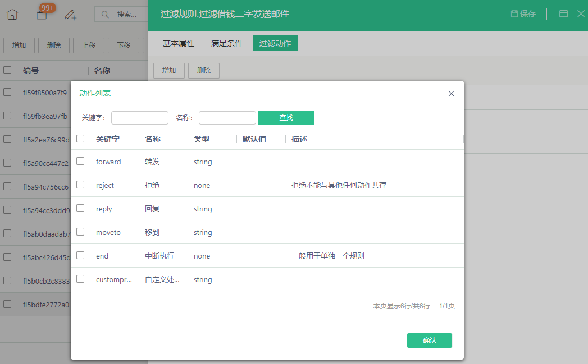The width and height of the screenshot is (588, 364).
Task: Click the compose pencil icon
Action: point(71,15)
